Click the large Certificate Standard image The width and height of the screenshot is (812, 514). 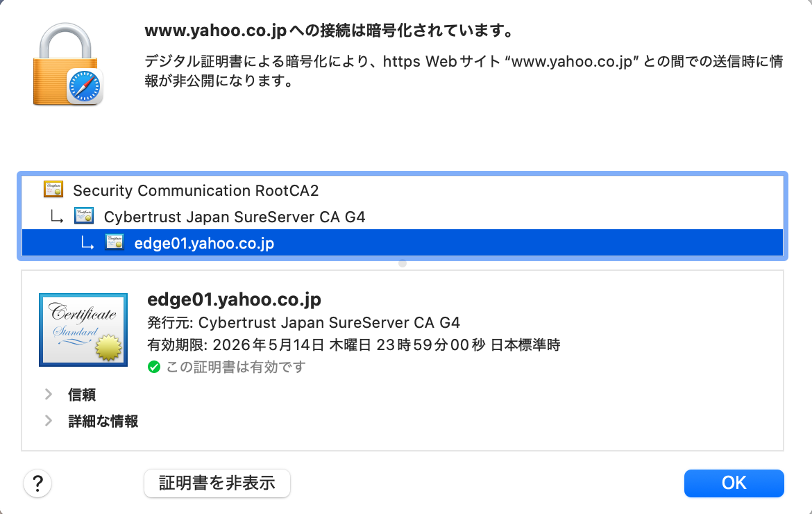(83, 330)
